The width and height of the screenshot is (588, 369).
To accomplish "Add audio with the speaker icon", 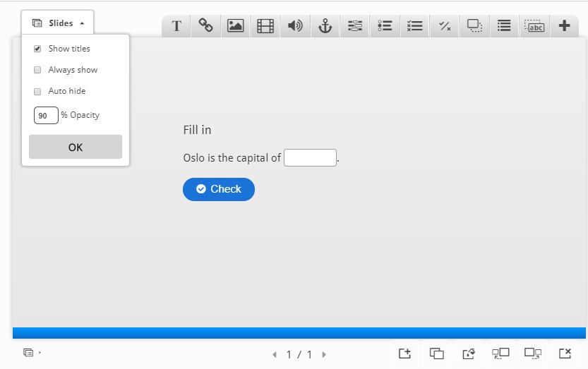I will coord(295,26).
